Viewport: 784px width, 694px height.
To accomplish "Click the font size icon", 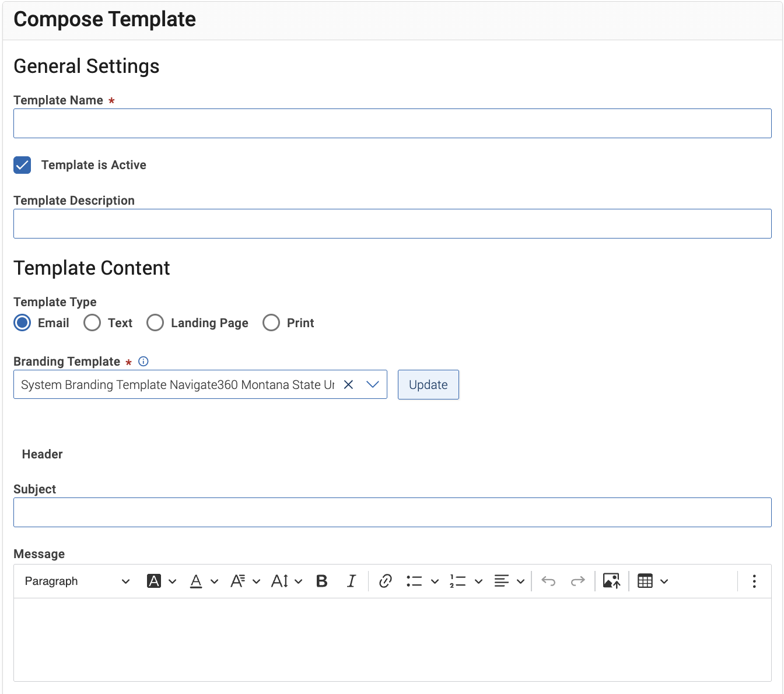I will pos(280,581).
